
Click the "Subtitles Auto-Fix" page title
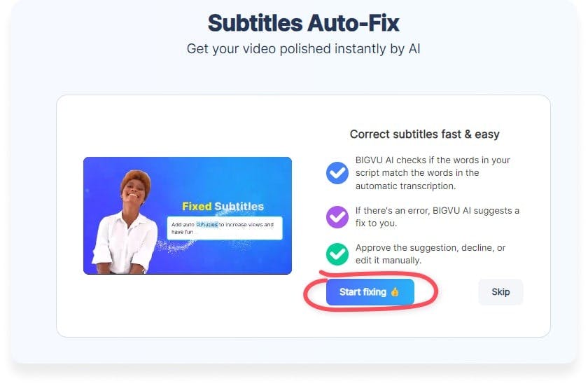(x=303, y=23)
